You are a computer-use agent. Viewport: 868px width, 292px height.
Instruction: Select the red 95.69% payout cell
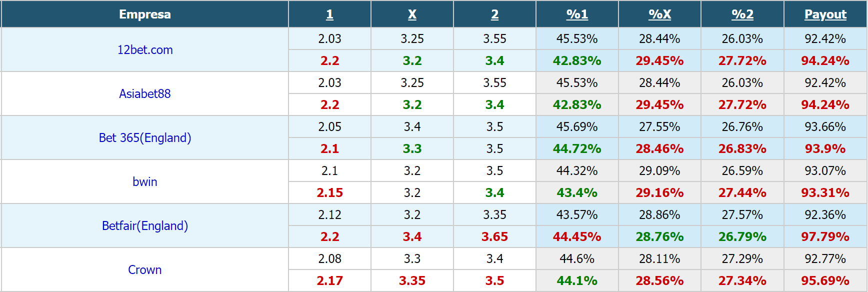pos(825,281)
